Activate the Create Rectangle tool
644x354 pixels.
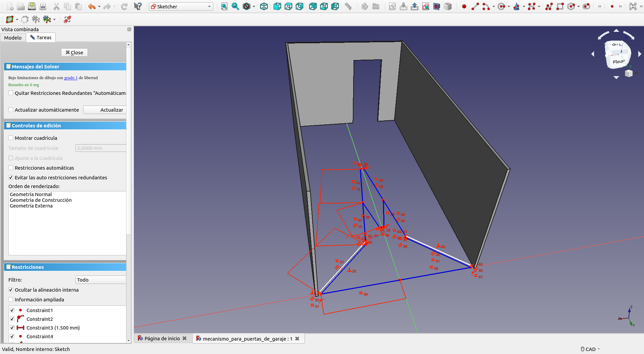coord(560,6)
